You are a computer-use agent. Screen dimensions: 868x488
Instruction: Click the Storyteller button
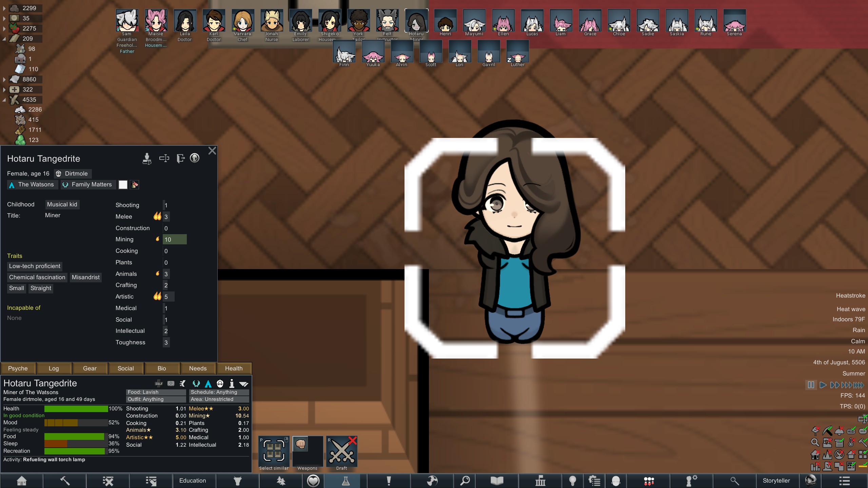pyautogui.click(x=776, y=481)
